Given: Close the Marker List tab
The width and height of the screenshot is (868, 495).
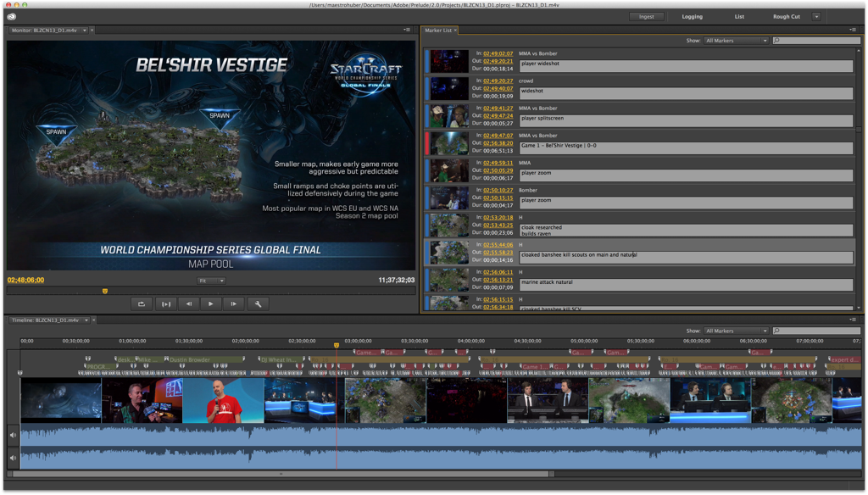Looking at the screenshot, I should (x=455, y=31).
